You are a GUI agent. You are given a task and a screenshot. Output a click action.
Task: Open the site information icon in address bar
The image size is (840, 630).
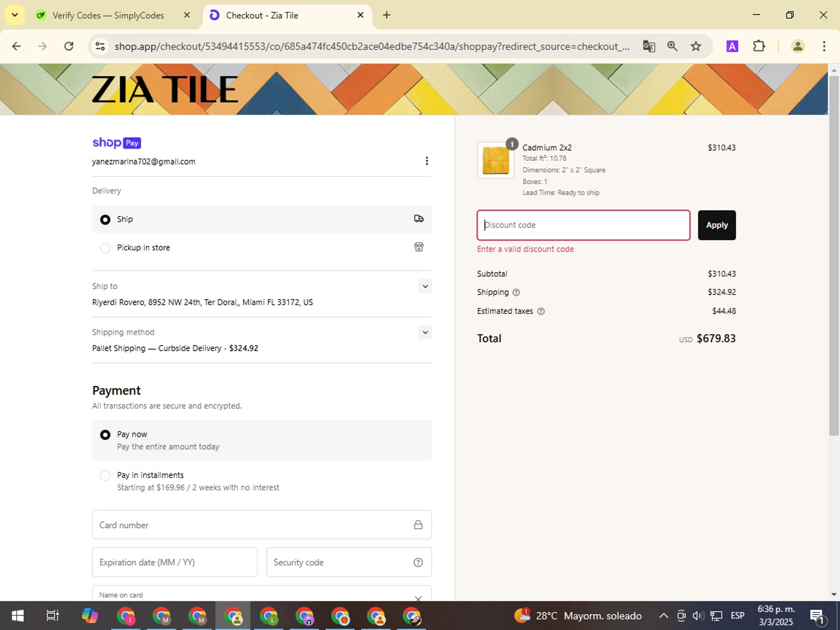[100, 46]
